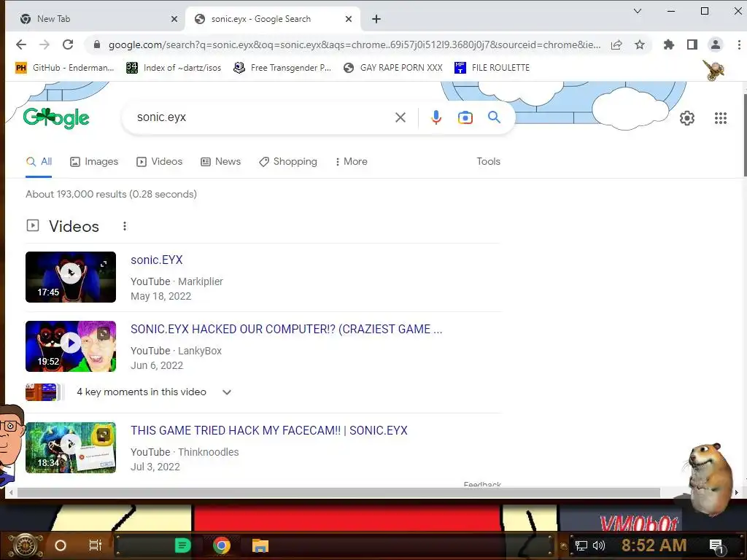The image size is (747, 560).
Task: Select the All results tab
Action: coord(39,161)
